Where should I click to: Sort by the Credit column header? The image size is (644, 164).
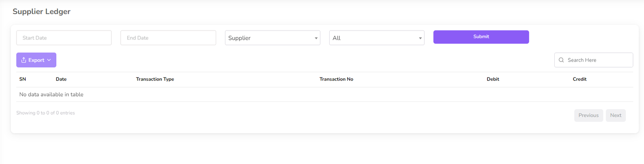579,79
